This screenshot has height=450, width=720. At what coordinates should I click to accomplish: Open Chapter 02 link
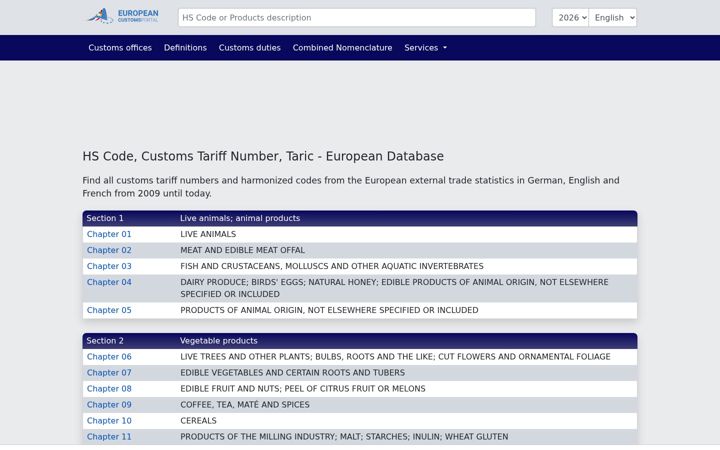[x=109, y=250]
